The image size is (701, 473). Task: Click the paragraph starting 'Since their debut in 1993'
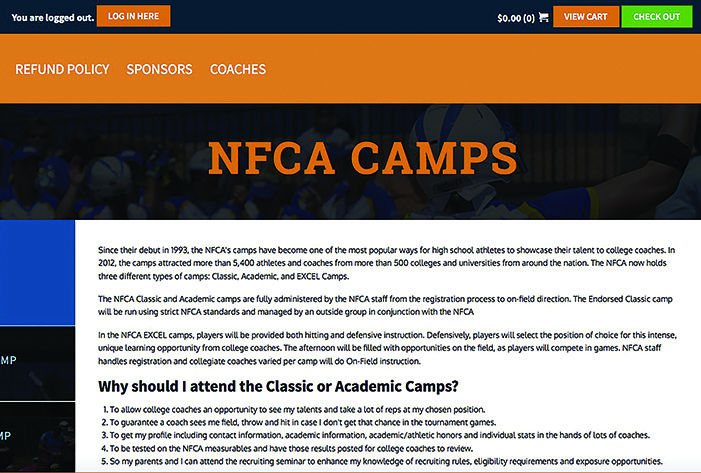point(387,260)
